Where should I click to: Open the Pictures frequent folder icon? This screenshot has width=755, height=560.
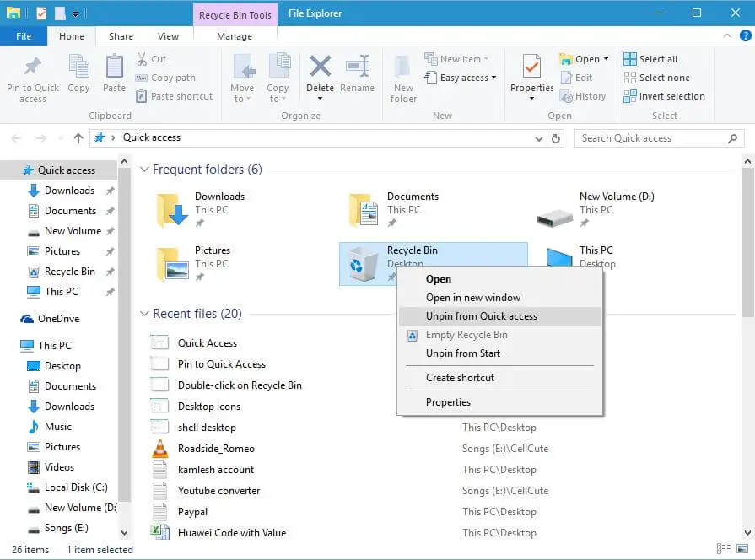(172, 264)
